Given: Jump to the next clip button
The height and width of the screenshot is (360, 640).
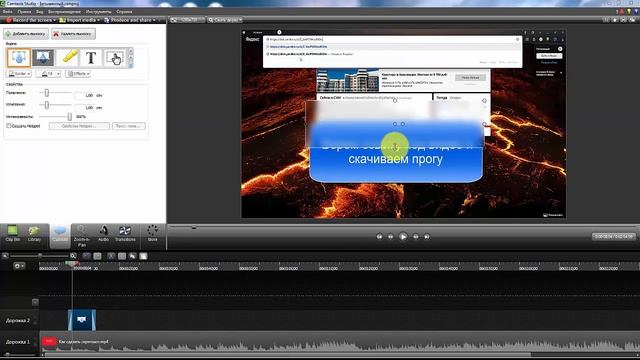Looking at the screenshot, I should click(x=427, y=237).
